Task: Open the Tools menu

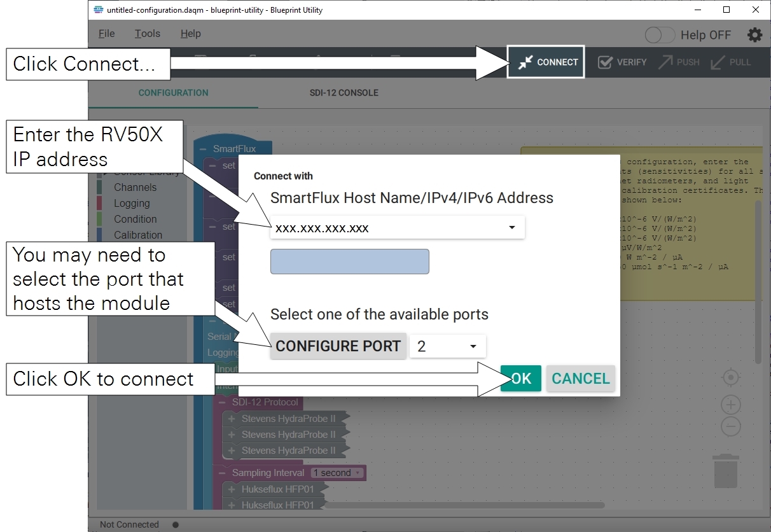Action: pyautogui.click(x=148, y=34)
